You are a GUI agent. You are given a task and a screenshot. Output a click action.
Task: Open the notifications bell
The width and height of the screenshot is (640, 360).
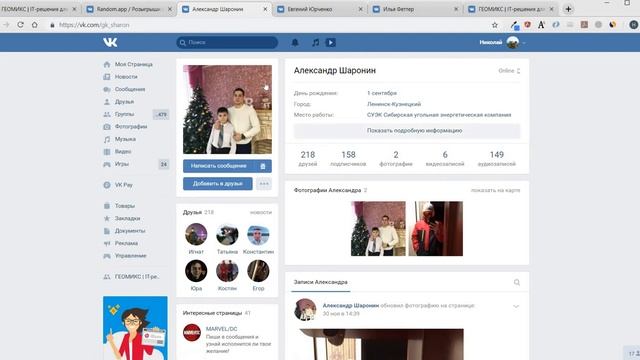pyautogui.click(x=295, y=42)
